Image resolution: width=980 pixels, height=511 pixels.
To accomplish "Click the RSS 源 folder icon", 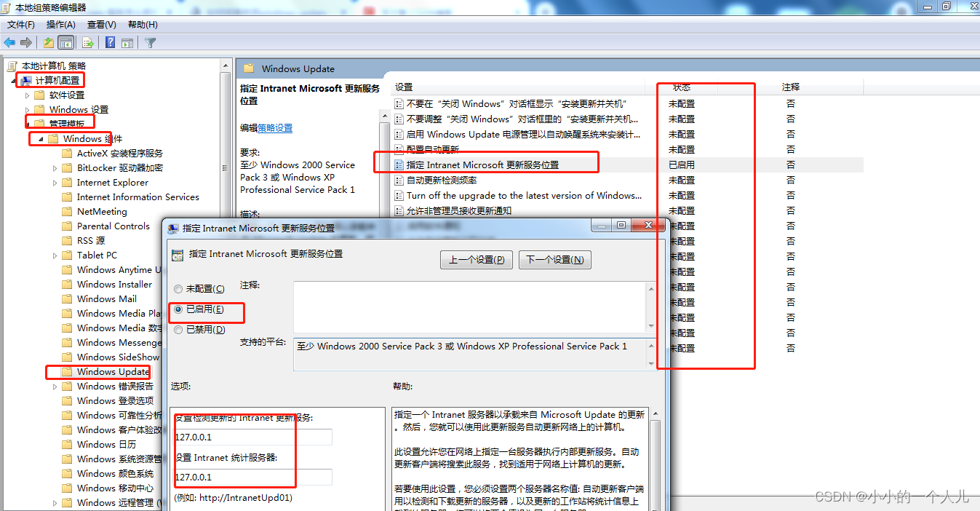I will pos(68,240).
